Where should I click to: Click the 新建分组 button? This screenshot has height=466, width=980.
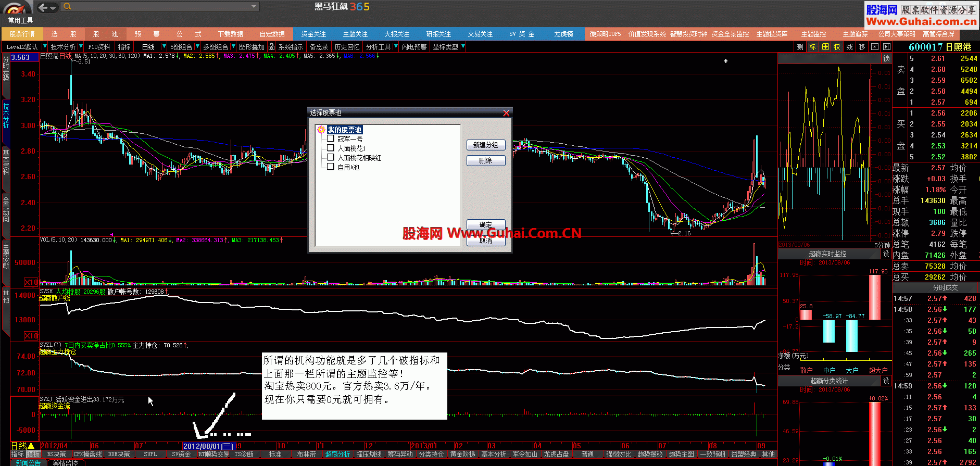tap(485, 145)
